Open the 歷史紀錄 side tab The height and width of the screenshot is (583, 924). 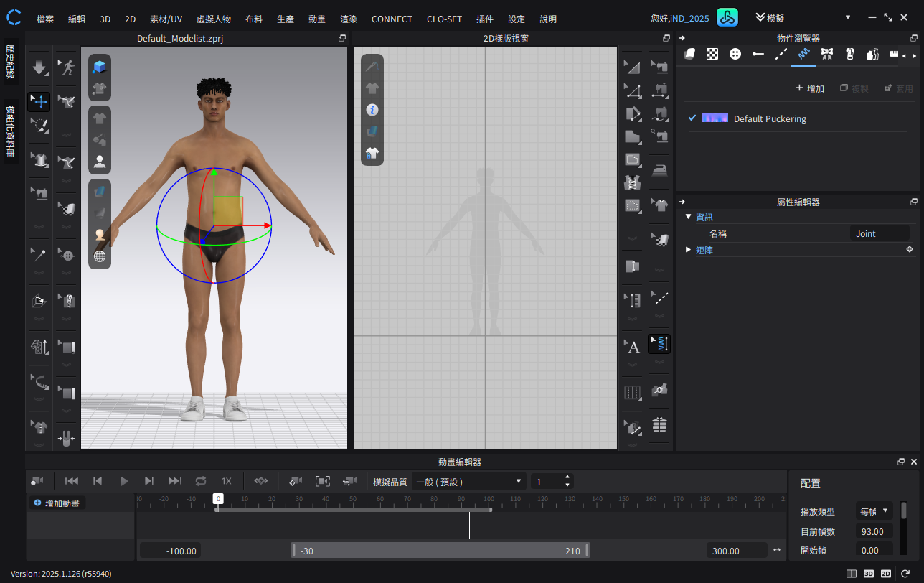coord(11,60)
